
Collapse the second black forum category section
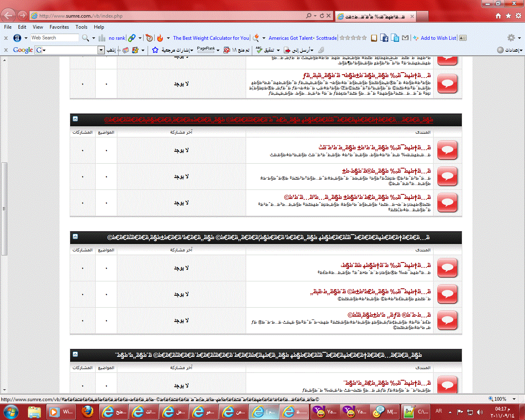(75, 237)
